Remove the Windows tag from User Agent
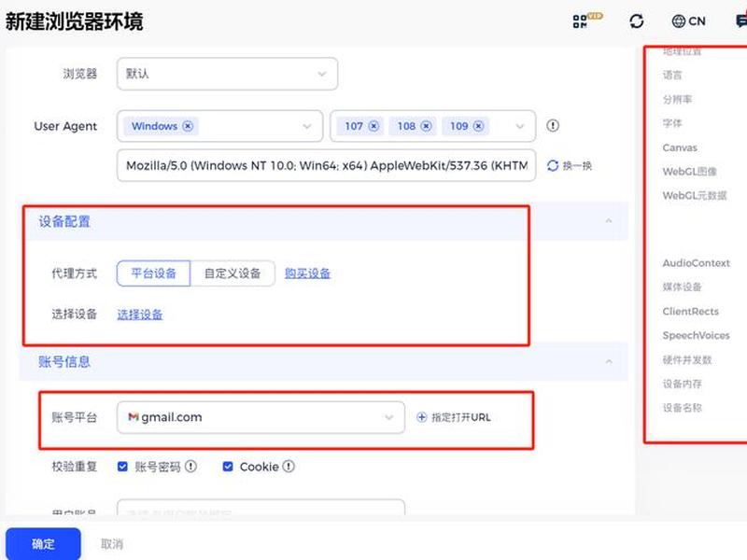 coord(189,126)
